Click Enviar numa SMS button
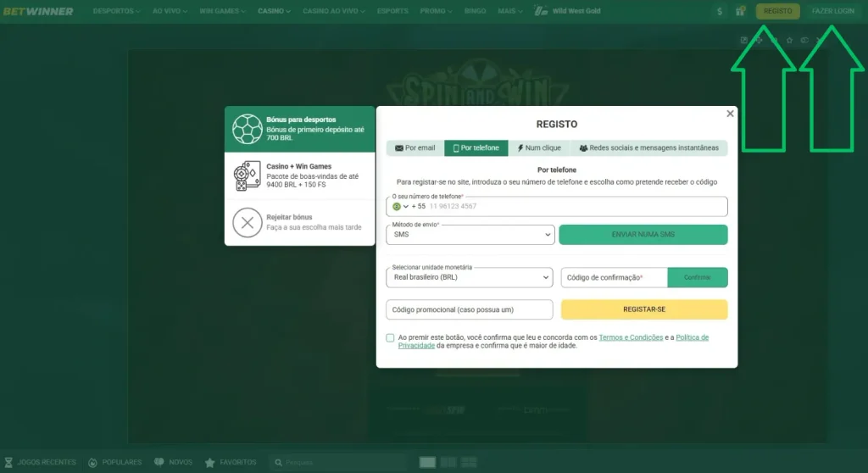 pos(643,234)
